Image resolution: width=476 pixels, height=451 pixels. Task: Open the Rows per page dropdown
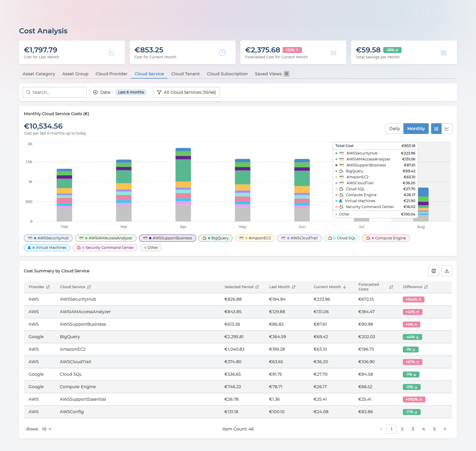47,429
